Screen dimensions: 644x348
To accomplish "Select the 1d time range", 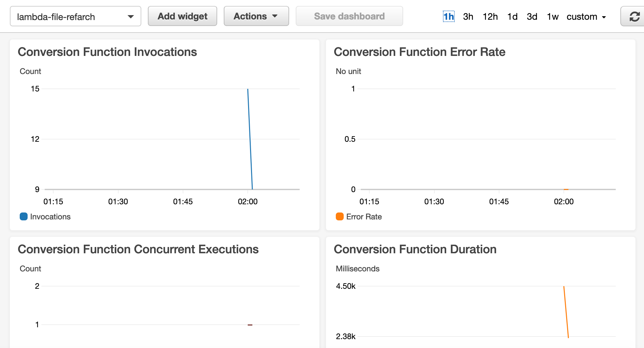I will [512, 16].
